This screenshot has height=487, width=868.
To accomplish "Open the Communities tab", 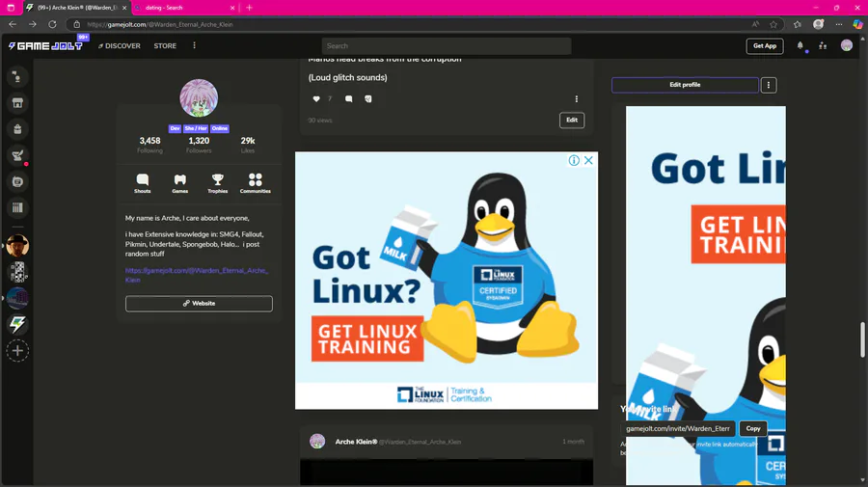I will point(256,183).
